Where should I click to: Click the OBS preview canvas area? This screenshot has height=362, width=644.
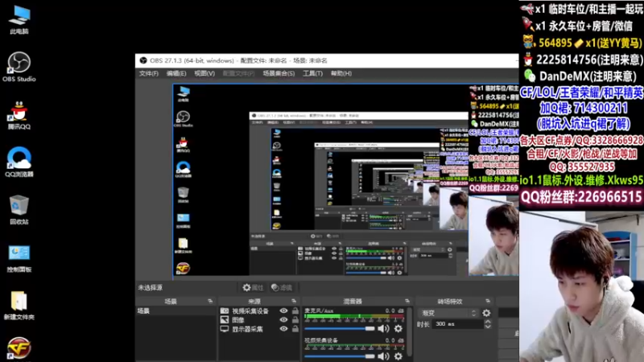click(345, 179)
